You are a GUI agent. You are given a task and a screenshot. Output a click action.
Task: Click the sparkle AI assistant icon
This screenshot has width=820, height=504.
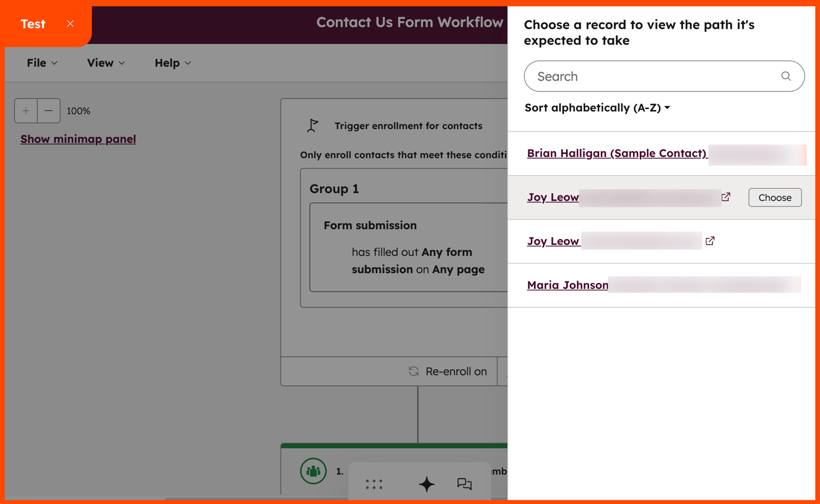[426, 484]
